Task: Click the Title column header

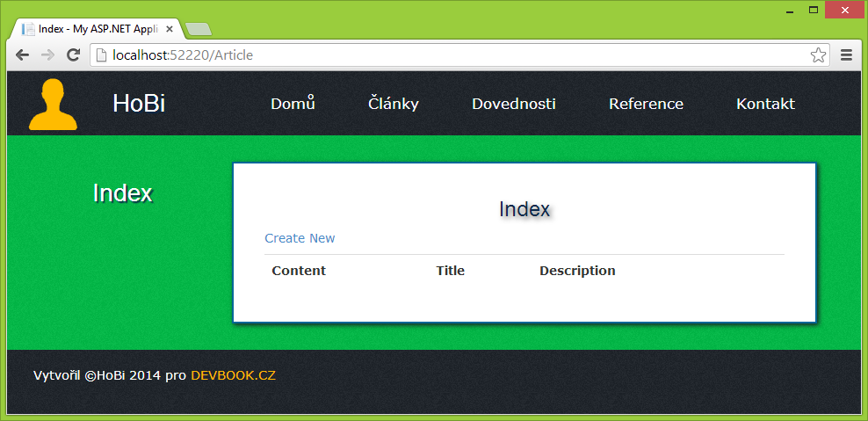Action: point(450,271)
